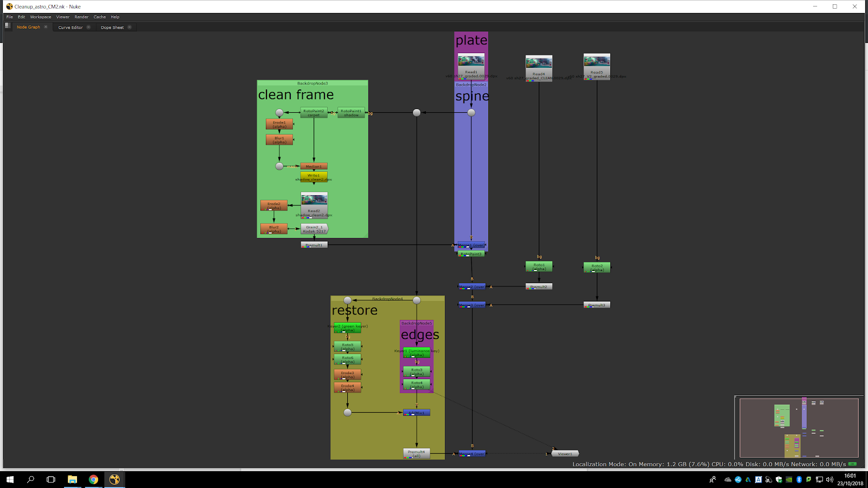Select the AddMix1 node
The height and width of the screenshot is (488, 868).
417,413
